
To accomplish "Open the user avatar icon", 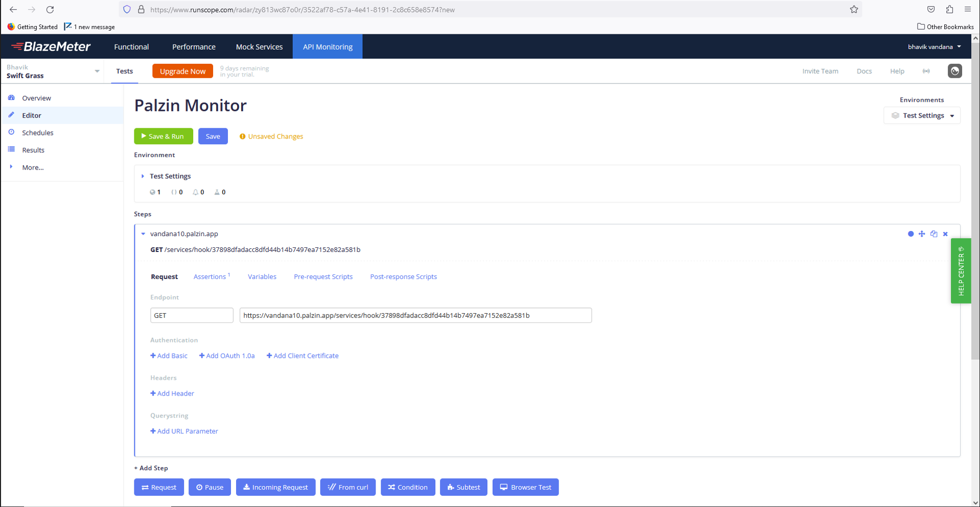I will 954,71.
